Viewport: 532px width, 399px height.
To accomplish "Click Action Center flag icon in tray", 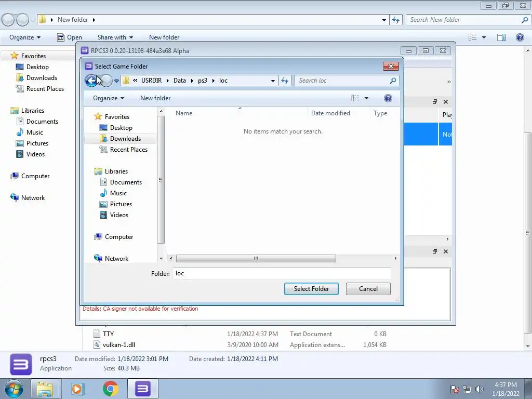I will [x=455, y=389].
